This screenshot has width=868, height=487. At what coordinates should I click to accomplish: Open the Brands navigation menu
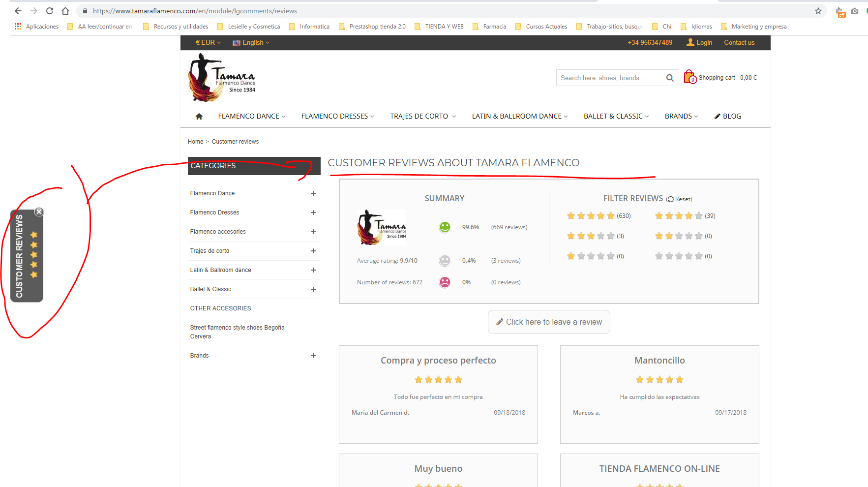[681, 117]
